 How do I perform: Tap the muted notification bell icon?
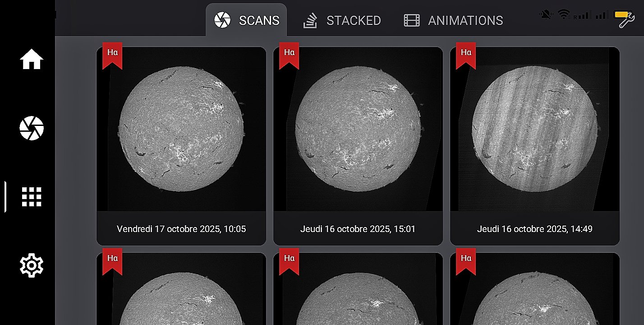[546, 15]
